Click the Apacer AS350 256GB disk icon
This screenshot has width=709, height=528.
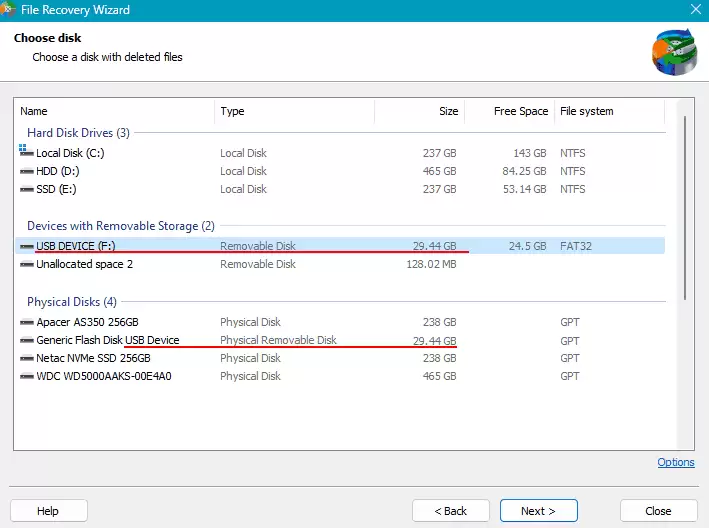point(26,322)
